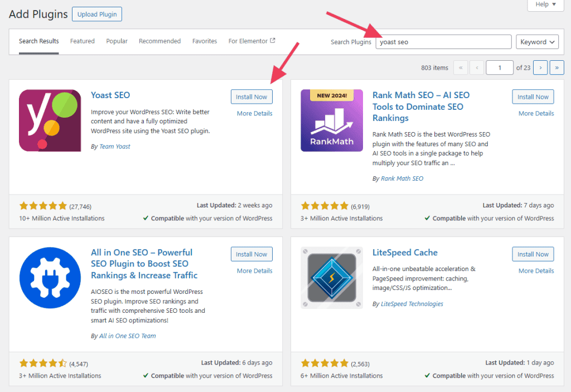The height and width of the screenshot is (392, 571).
Task: Click the current page number field
Action: coord(500,68)
